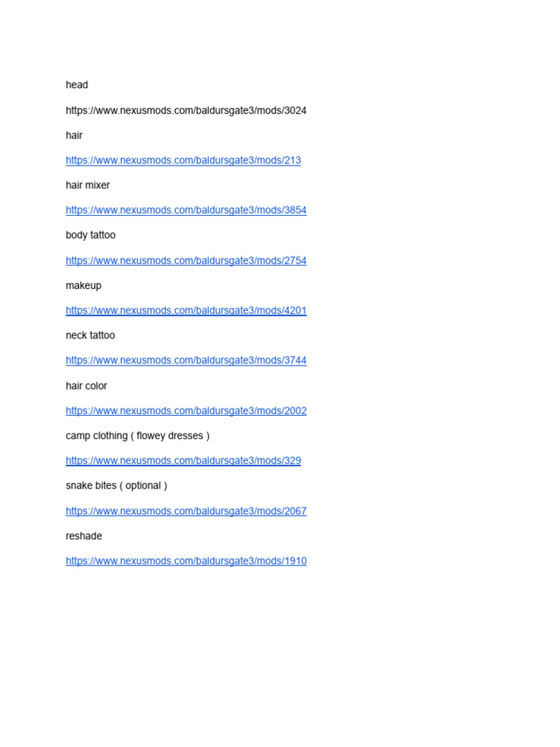Image resolution: width=560 pixels, height=747 pixels.
Task: Open the snake bites link ending 2067
Action: (186, 511)
